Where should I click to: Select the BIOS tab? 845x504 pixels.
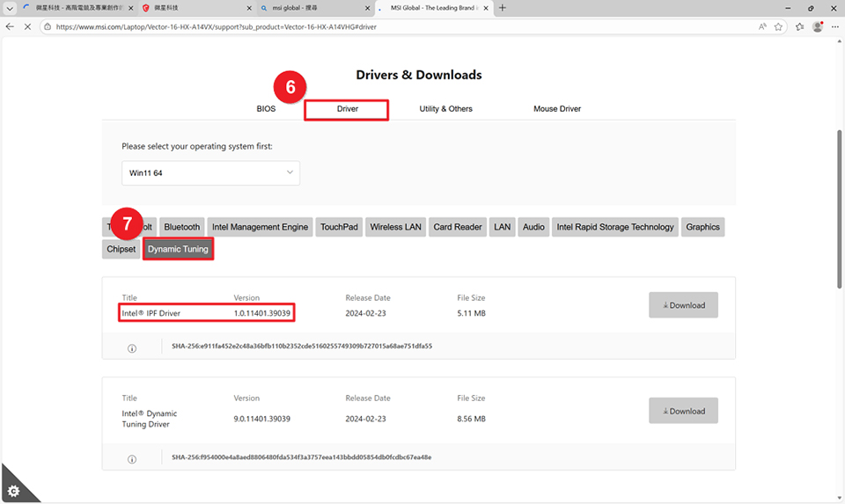(x=266, y=109)
